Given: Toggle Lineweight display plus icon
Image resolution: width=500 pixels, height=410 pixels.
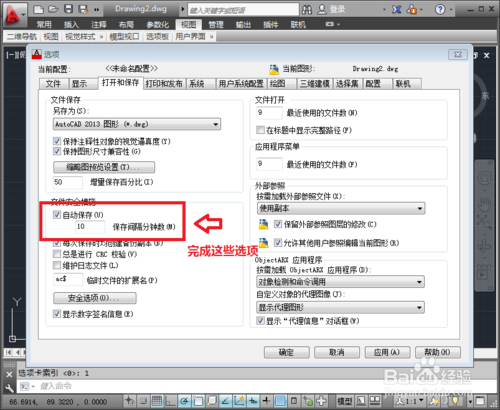Looking at the screenshot, I should [x=266, y=400].
